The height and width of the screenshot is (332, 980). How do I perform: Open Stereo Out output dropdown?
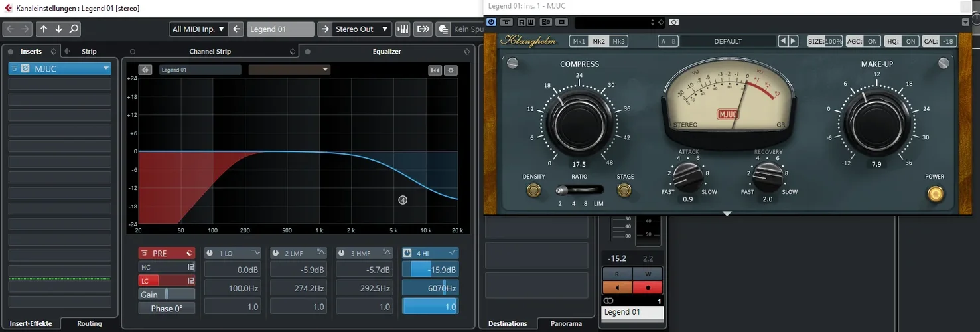pyautogui.click(x=362, y=29)
